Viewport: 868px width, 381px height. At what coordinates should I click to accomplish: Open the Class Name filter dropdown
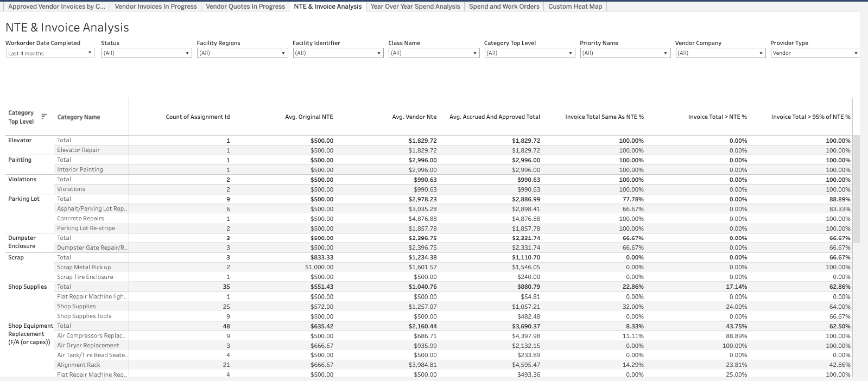433,53
